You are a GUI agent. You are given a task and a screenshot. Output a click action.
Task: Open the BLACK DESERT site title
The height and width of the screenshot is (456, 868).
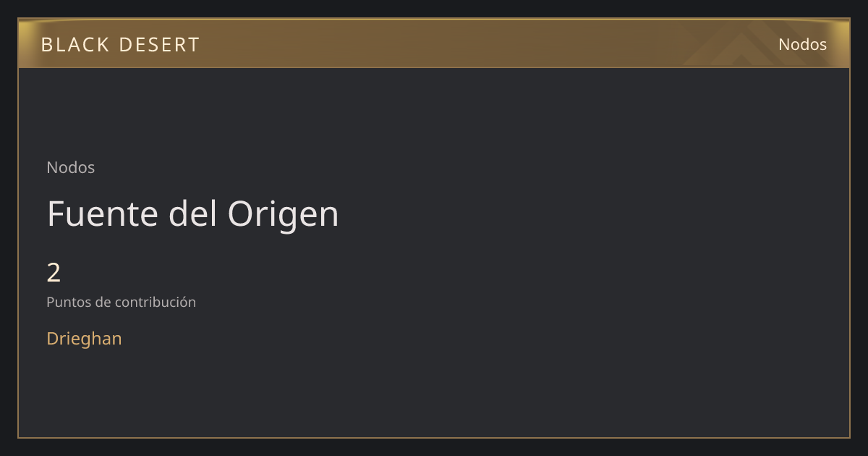tap(120, 45)
